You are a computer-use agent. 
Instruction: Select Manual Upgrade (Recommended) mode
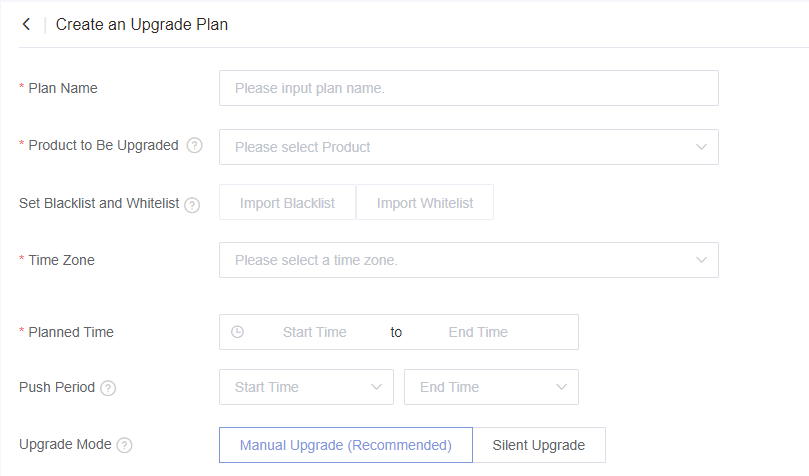tap(346, 445)
